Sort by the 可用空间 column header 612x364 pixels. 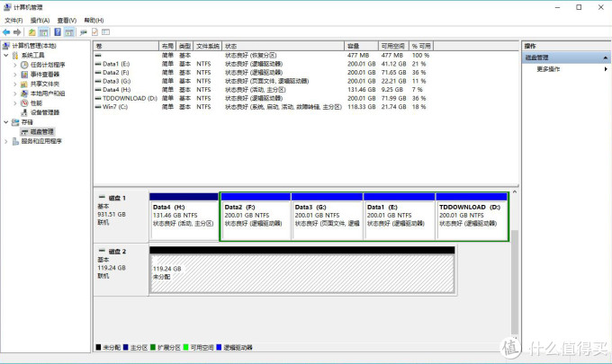coord(393,46)
